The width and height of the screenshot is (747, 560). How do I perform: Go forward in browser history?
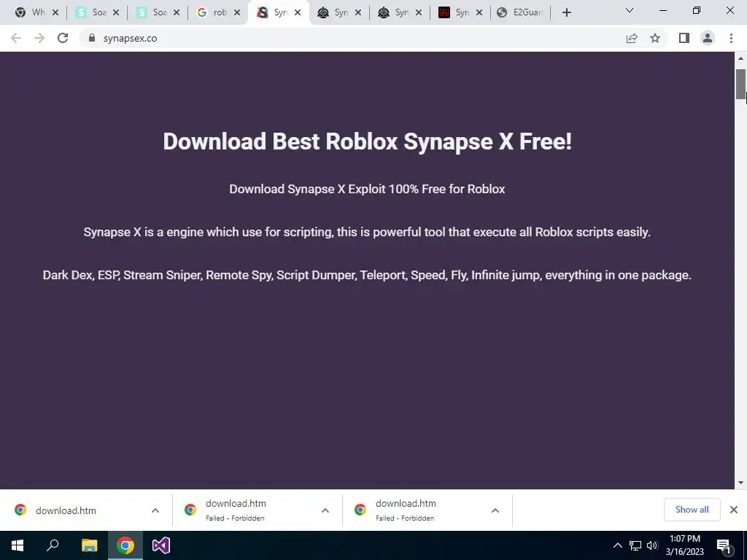[x=39, y=38]
